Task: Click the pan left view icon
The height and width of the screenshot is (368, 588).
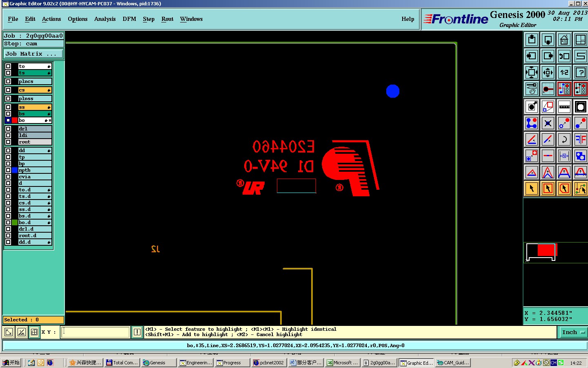Action: pyautogui.click(x=532, y=56)
